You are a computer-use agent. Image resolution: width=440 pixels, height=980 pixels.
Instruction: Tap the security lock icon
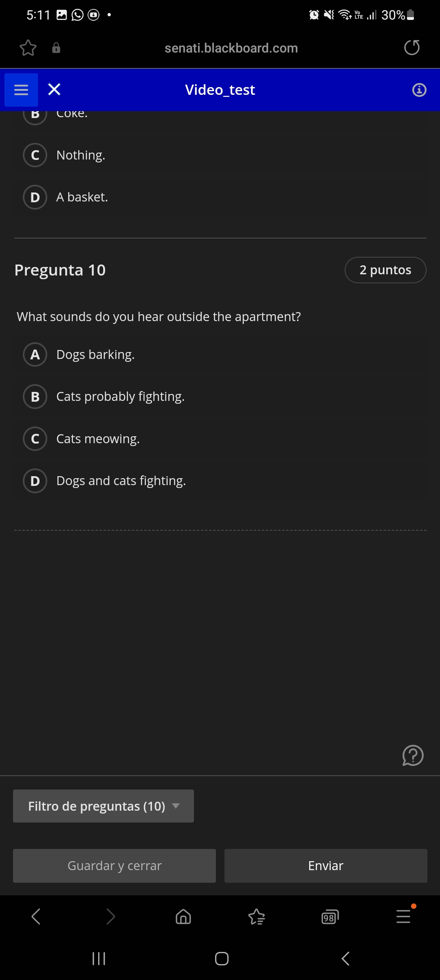point(56,48)
